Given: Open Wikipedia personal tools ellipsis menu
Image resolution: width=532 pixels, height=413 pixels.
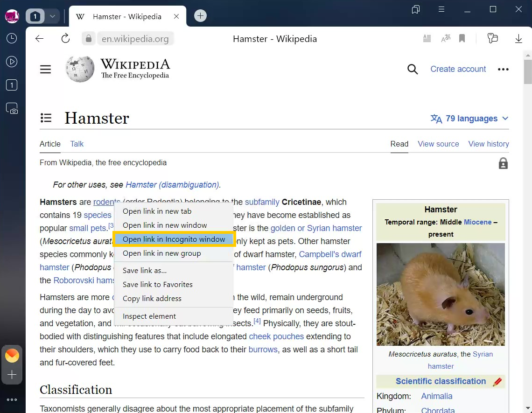Looking at the screenshot, I should click(503, 69).
